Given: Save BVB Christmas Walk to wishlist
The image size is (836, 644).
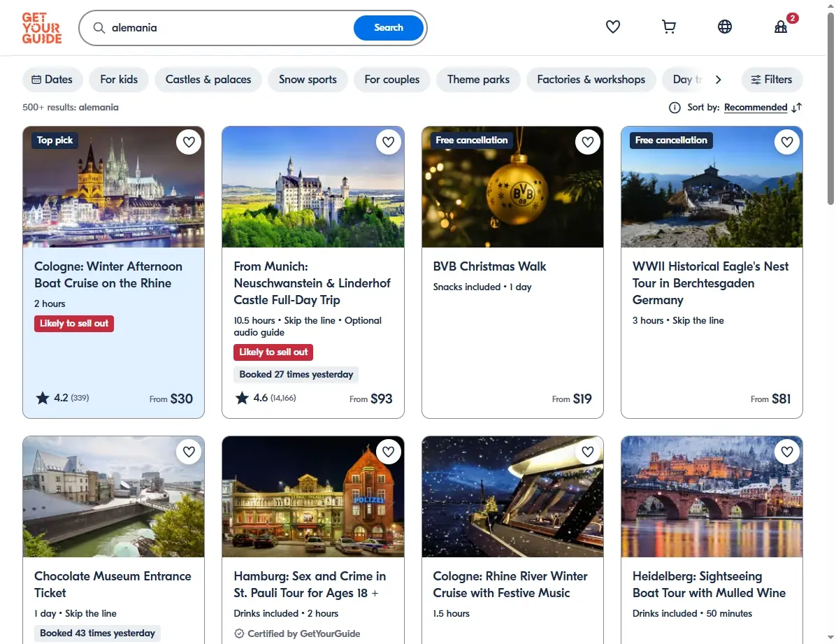Looking at the screenshot, I should pos(588,142).
